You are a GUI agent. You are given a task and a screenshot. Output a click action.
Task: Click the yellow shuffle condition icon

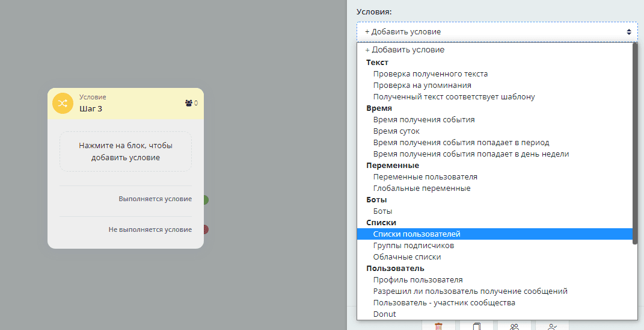tap(63, 103)
